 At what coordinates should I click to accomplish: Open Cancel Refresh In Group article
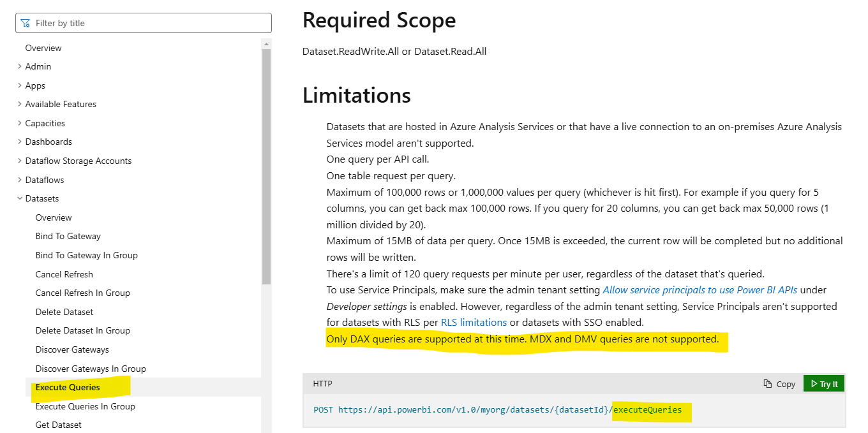pos(83,293)
